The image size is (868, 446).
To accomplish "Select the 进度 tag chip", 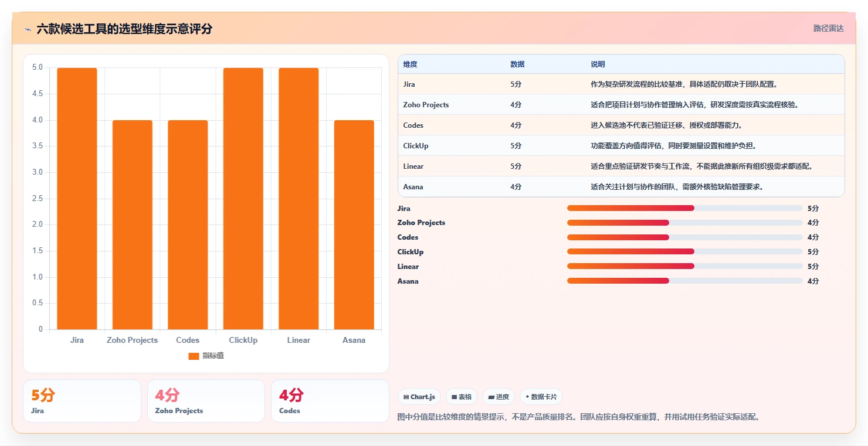I will [499, 397].
